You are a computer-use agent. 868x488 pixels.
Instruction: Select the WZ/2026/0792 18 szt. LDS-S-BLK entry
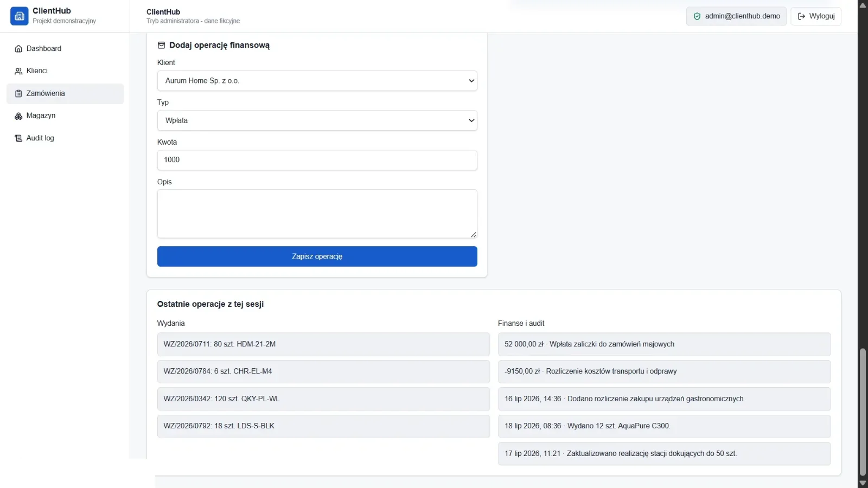[323, 426]
